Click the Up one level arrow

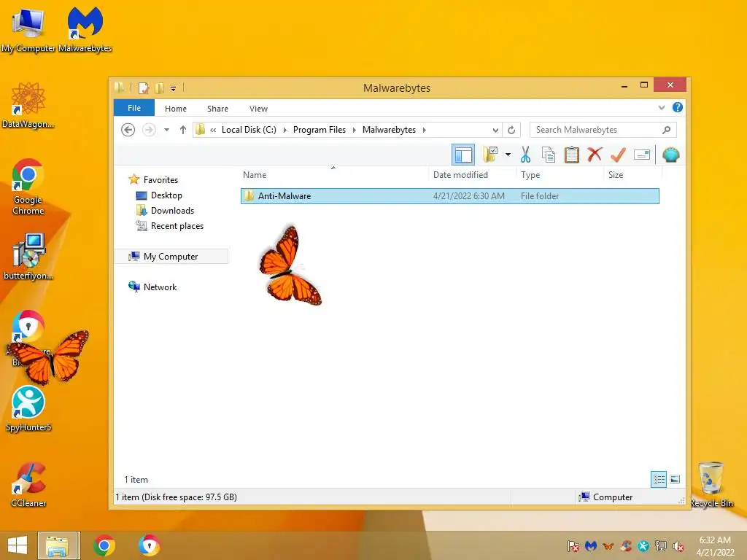(x=182, y=130)
